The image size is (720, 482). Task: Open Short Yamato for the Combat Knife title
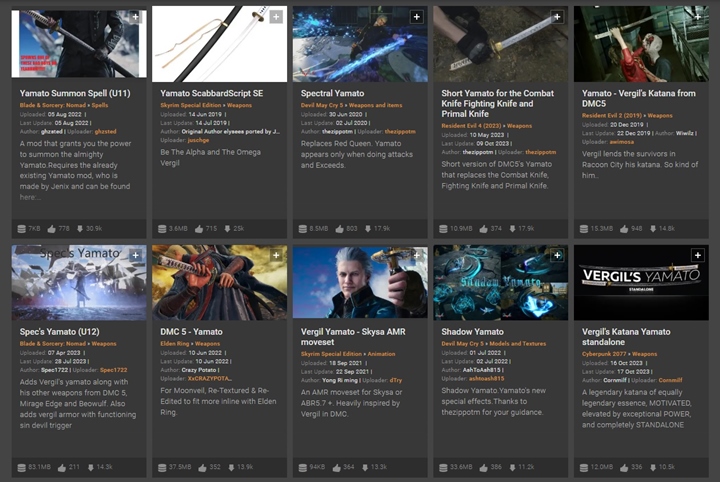[x=497, y=103]
